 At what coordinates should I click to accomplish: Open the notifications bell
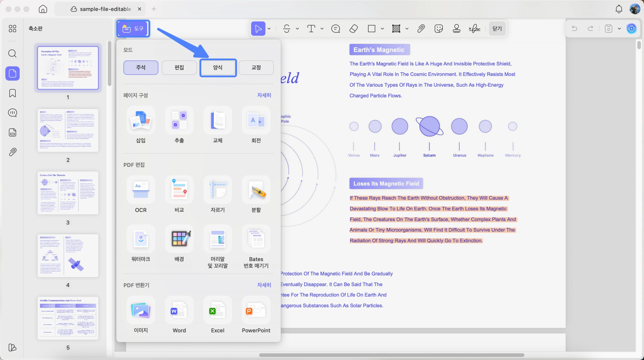(x=619, y=9)
